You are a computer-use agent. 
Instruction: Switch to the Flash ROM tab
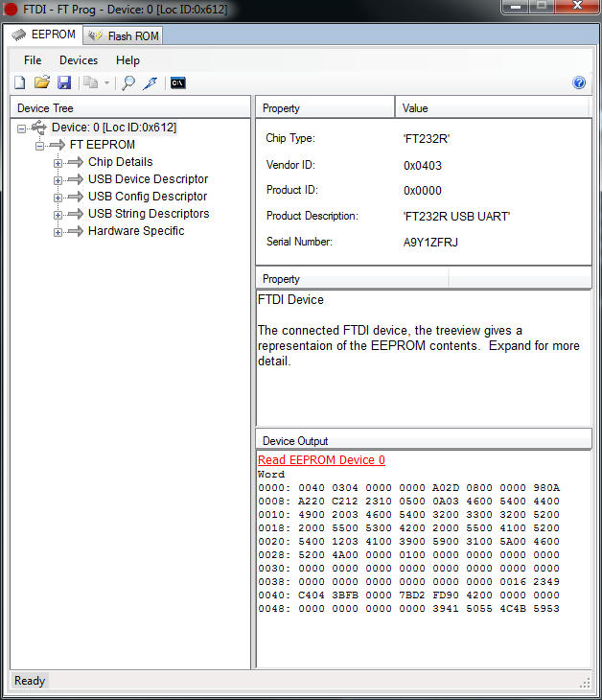click(x=123, y=36)
